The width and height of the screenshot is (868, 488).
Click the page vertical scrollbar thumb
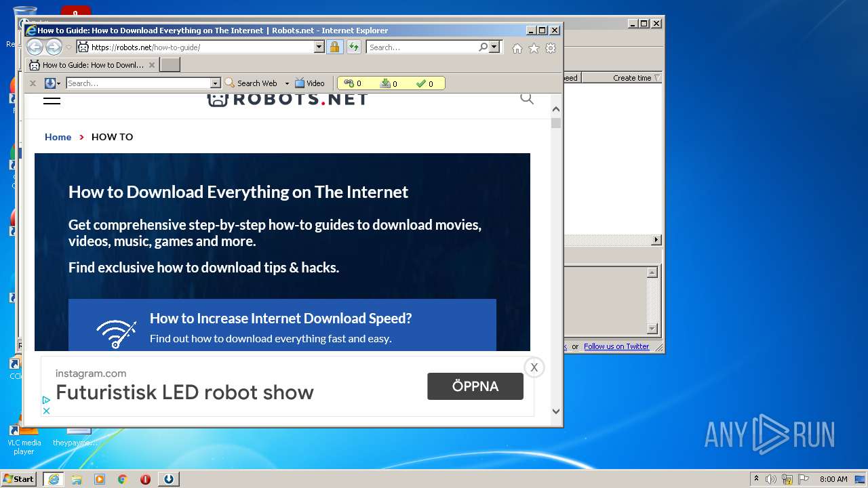(556, 123)
